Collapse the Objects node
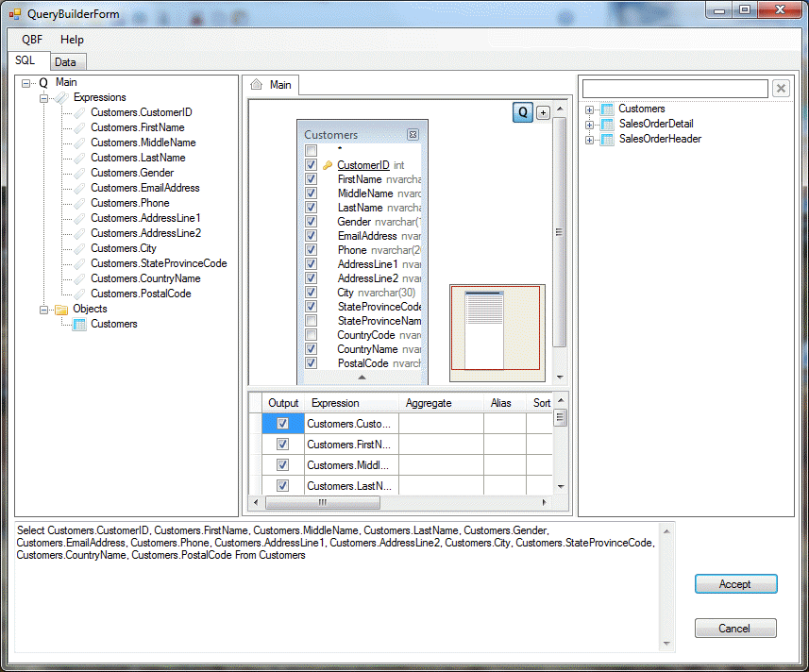The image size is (809, 672). coord(43,310)
